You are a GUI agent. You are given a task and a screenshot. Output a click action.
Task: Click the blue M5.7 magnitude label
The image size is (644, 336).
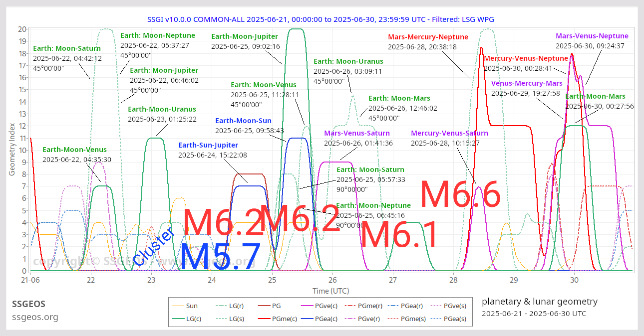[x=220, y=257]
